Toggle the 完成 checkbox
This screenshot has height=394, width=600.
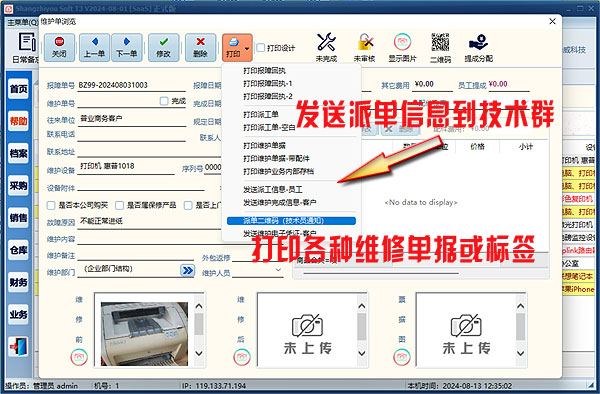(x=164, y=101)
